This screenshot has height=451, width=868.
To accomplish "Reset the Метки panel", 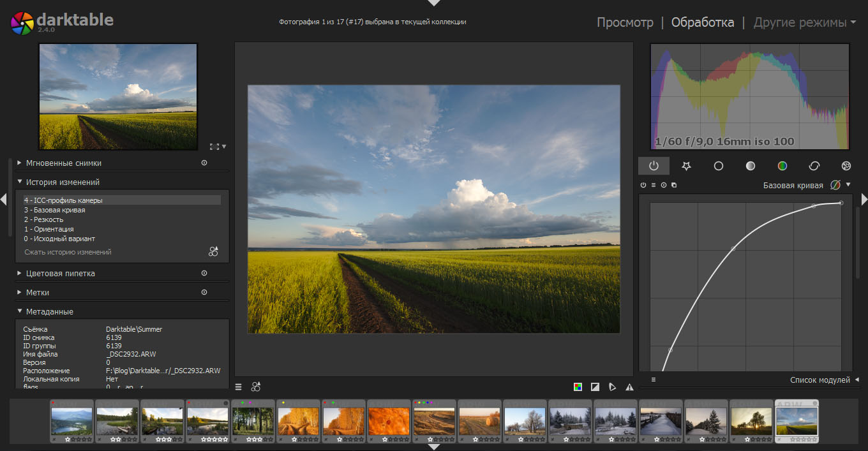I will 204,292.
